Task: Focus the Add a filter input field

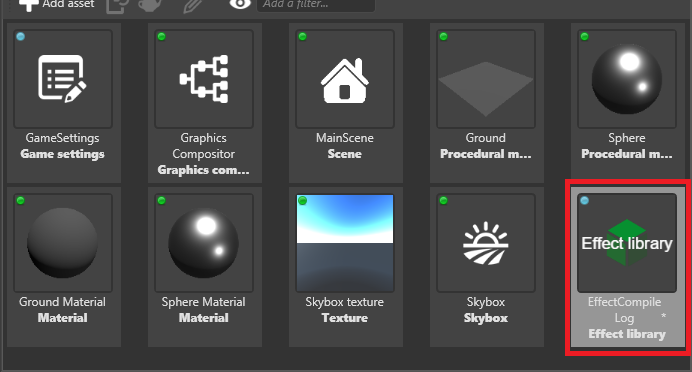Action: pyautogui.click(x=316, y=5)
